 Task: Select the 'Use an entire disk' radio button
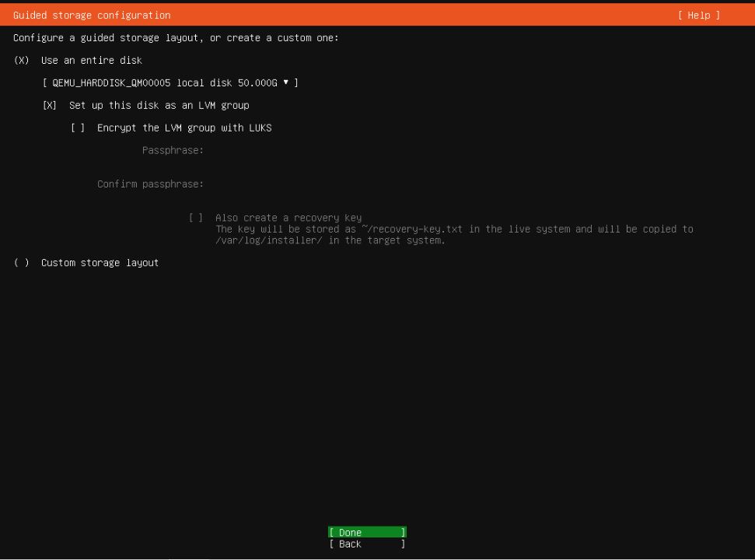point(21,61)
